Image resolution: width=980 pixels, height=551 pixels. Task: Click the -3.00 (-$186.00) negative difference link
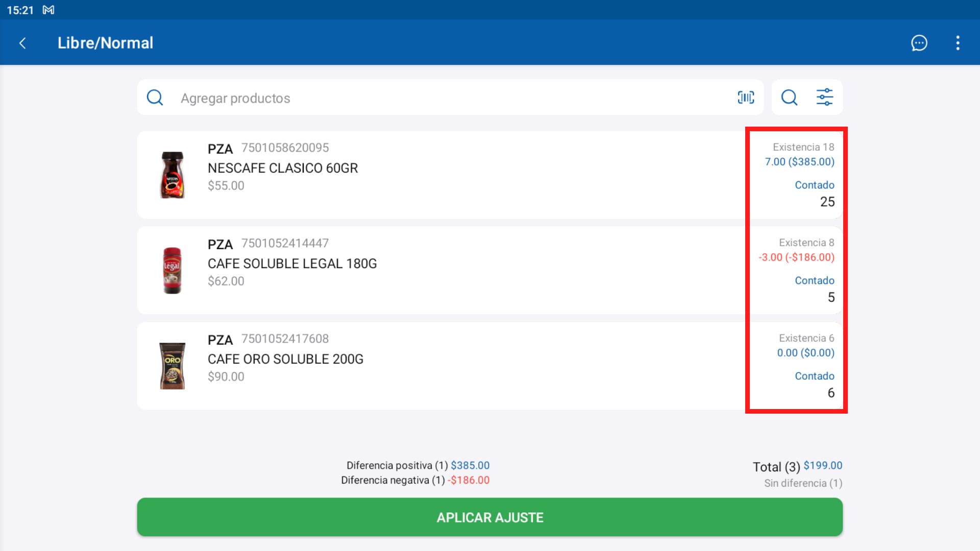[x=796, y=257]
